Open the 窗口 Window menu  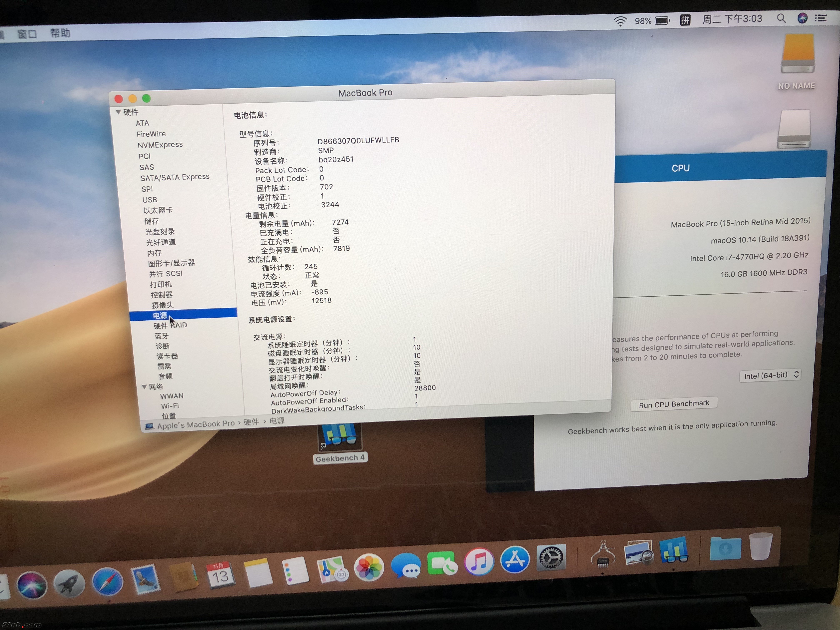27,35
